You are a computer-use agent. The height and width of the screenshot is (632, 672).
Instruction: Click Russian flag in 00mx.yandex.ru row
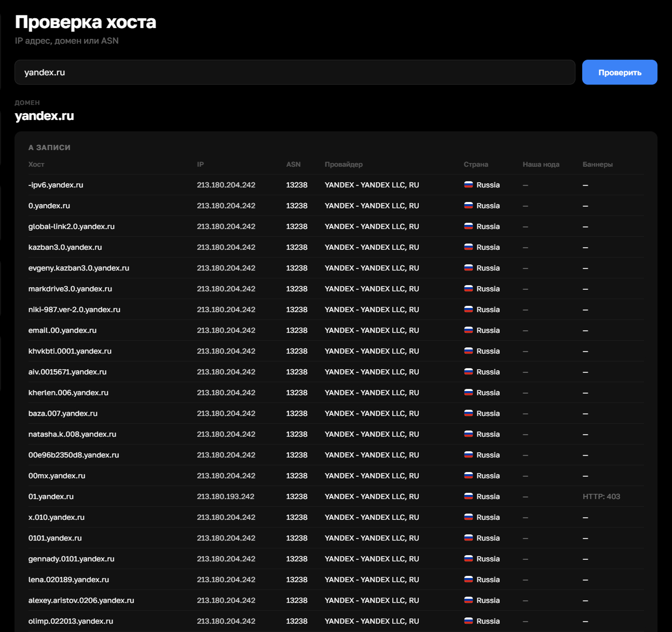tap(469, 476)
